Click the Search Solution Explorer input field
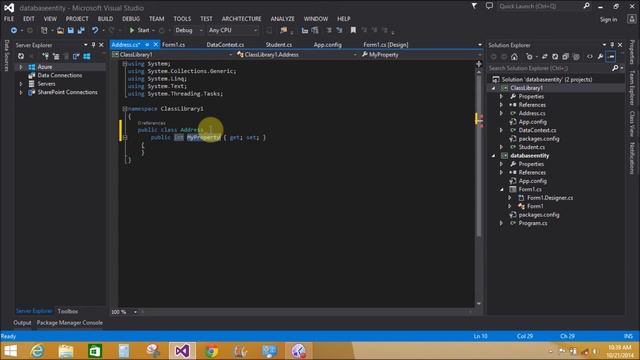This screenshot has width=640, height=360. click(x=549, y=68)
